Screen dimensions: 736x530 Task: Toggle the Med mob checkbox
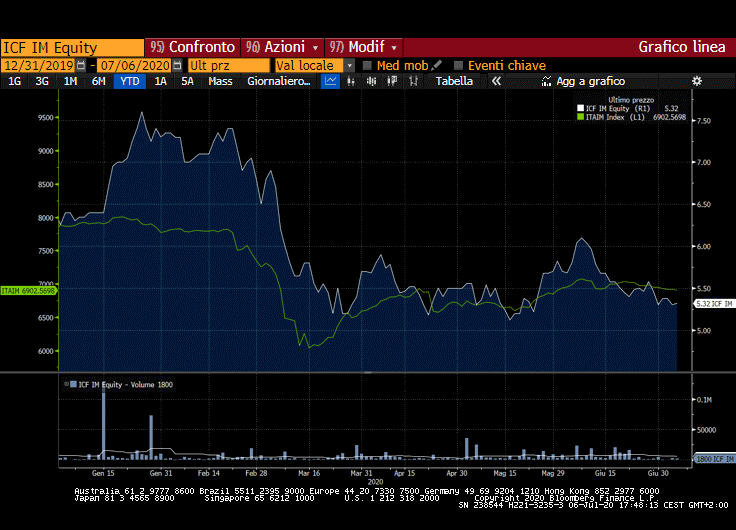click(367, 65)
